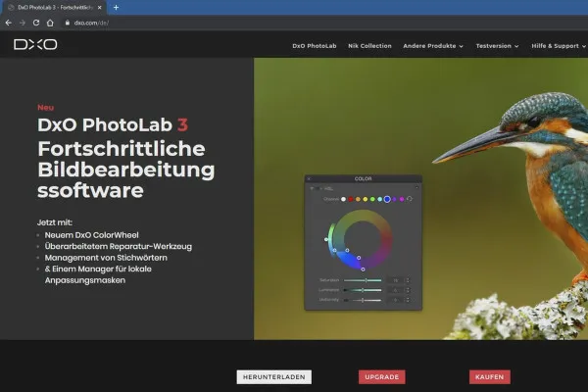Expand the Andere Produkte dropdown
Screen dimensions: 588x392
click(x=433, y=46)
